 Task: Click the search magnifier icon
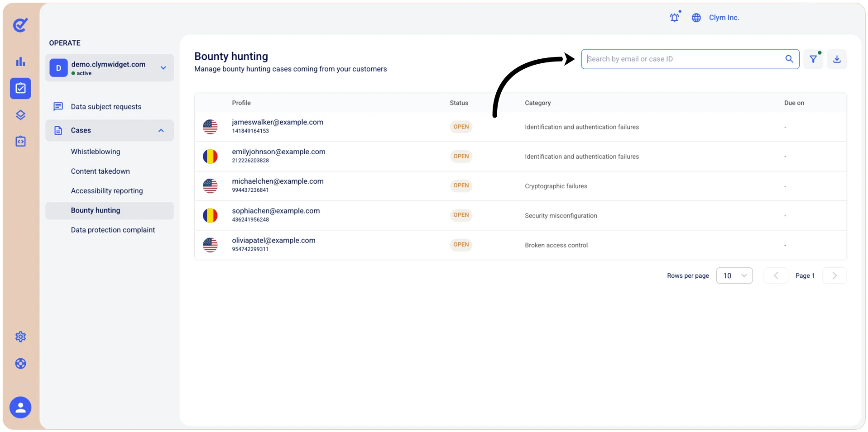click(x=789, y=59)
